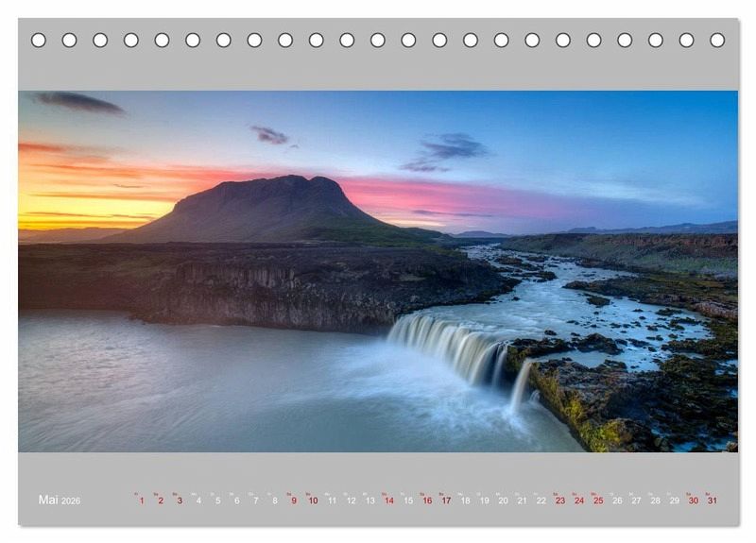
Task: Click the year "2026" beside Mai
Action: pos(71,501)
